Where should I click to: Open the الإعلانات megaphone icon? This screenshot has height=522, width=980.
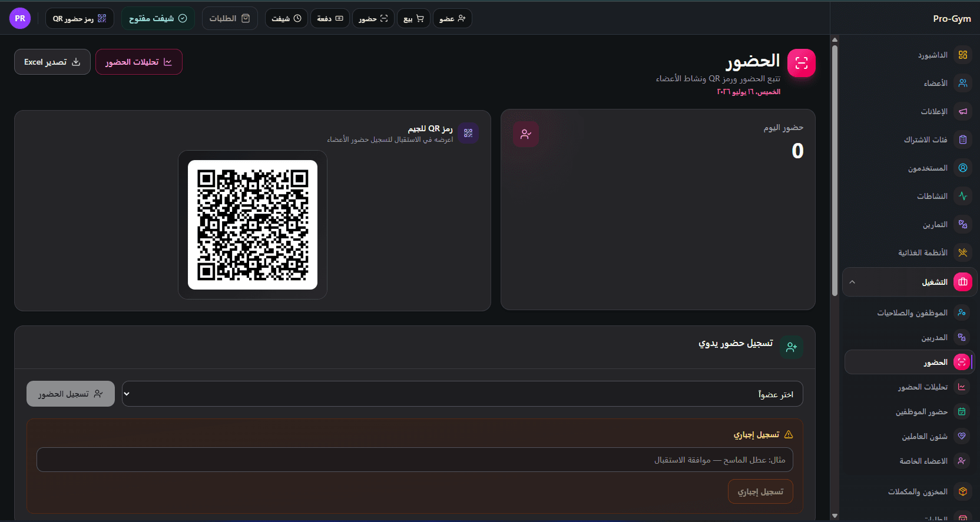(963, 111)
